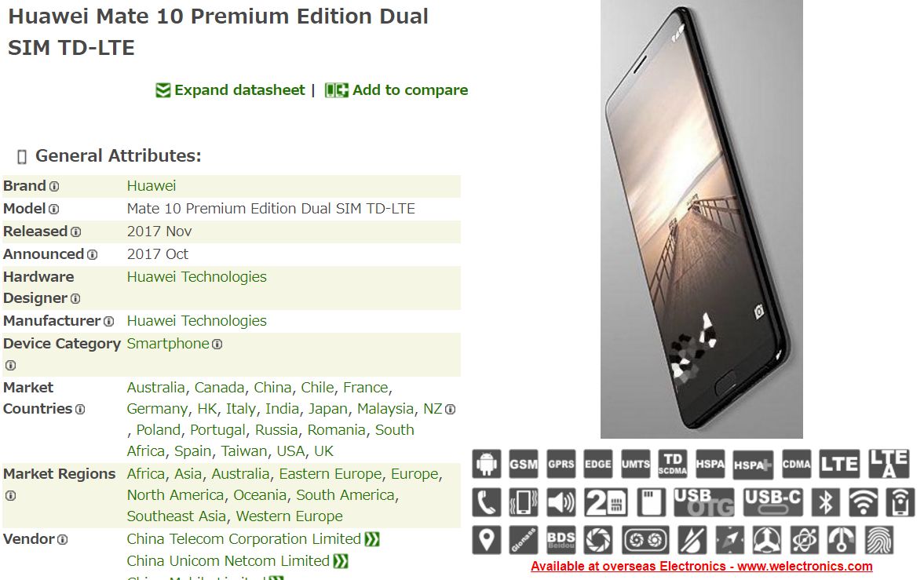
Task: Click the Bluetooth feature icon
Action: point(826,502)
